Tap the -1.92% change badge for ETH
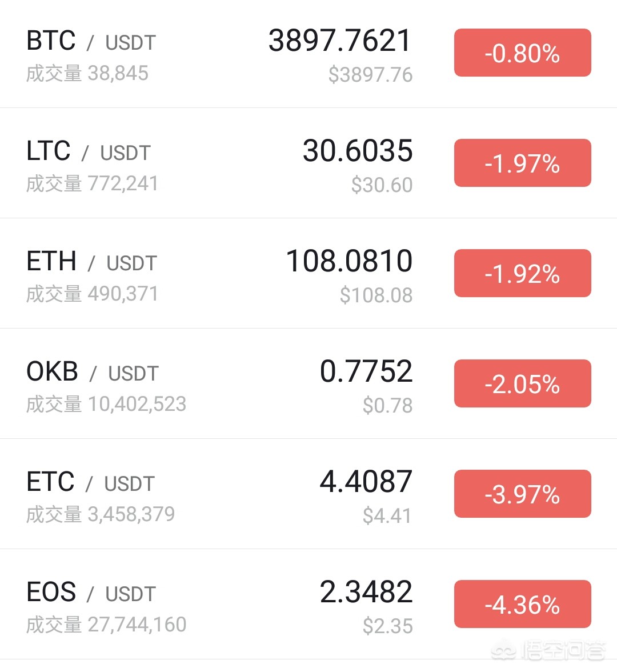 coord(522,274)
